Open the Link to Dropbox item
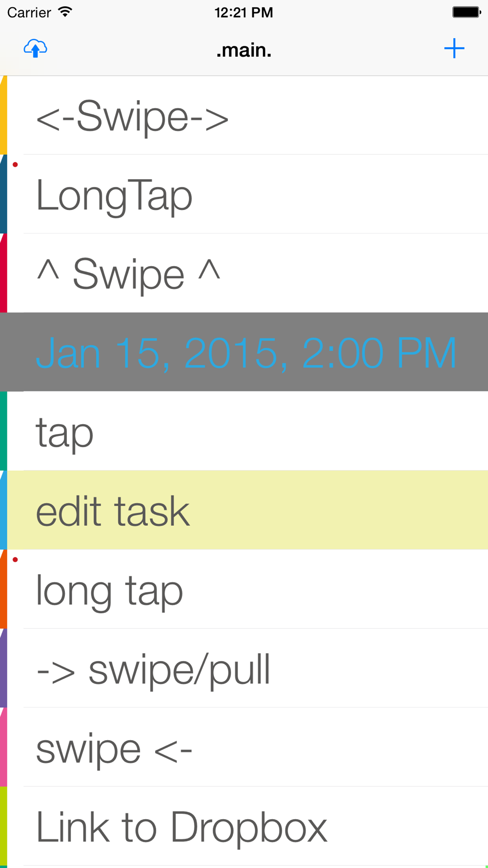This screenshot has width=488, height=868. click(244, 826)
